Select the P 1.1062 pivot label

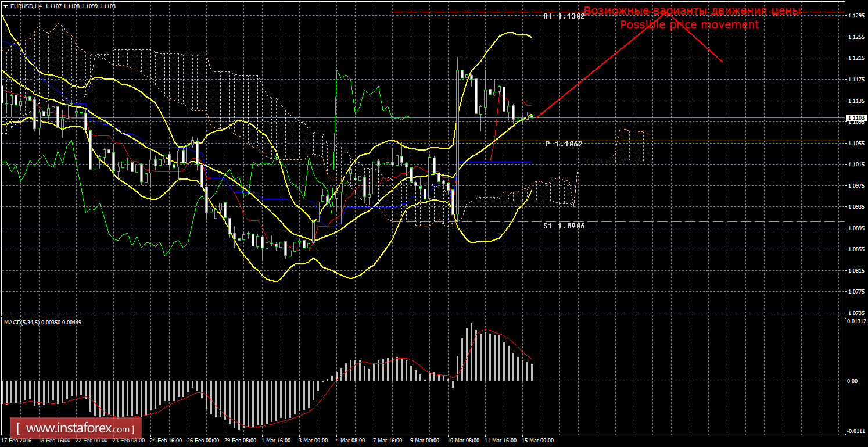(564, 144)
